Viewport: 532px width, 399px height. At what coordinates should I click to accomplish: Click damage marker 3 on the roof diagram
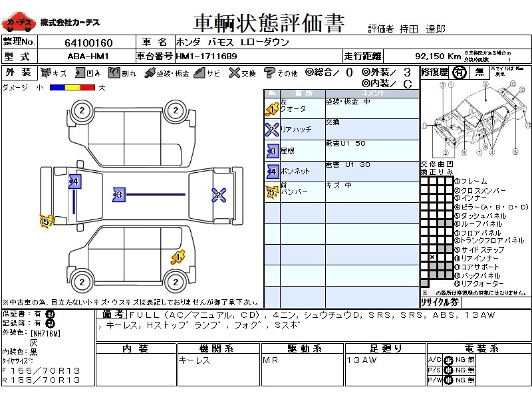(119, 195)
